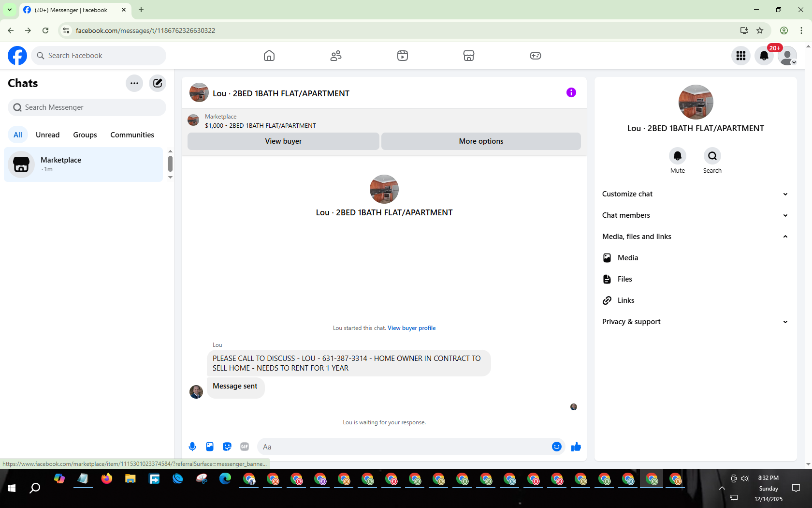Viewport: 812px width, 508px height.
Task: Record a voice clip with microphone icon
Action: click(192, 447)
